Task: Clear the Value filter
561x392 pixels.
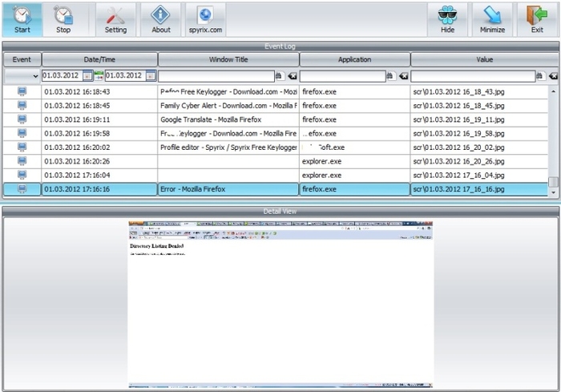Action: (553, 76)
